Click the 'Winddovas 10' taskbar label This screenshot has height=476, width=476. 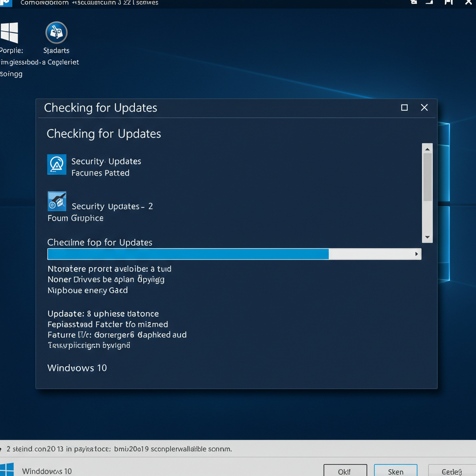pos(47,471)
